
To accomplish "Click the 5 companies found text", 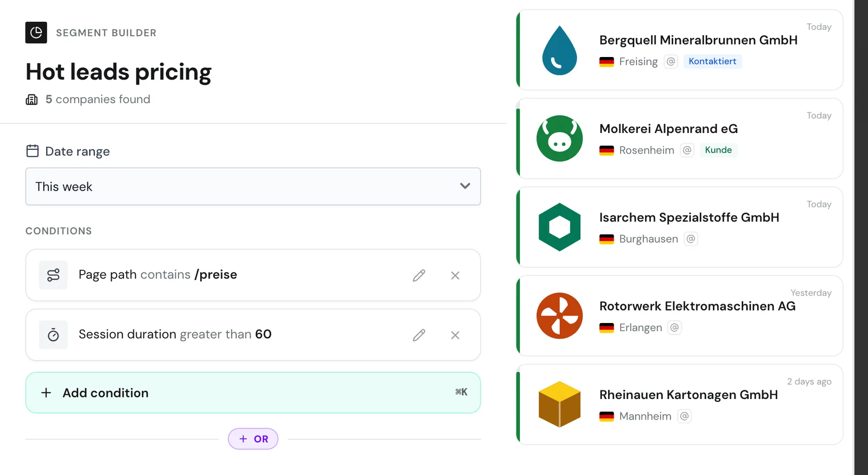I will [x=98, y=99].
